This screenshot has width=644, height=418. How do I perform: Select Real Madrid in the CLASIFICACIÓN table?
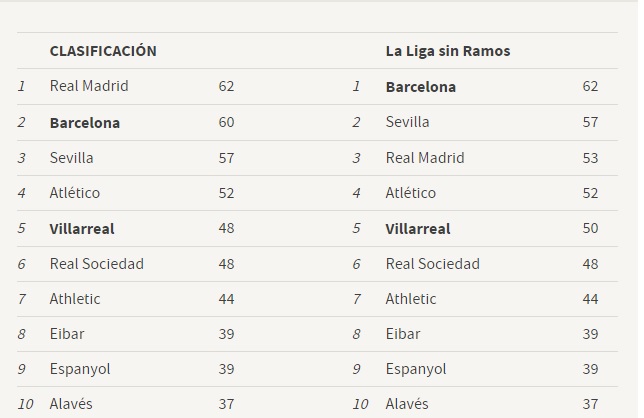[x=89, y=86]
